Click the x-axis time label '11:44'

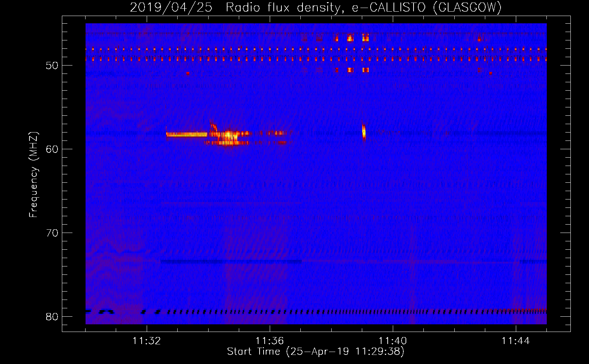tap(516, 341)
